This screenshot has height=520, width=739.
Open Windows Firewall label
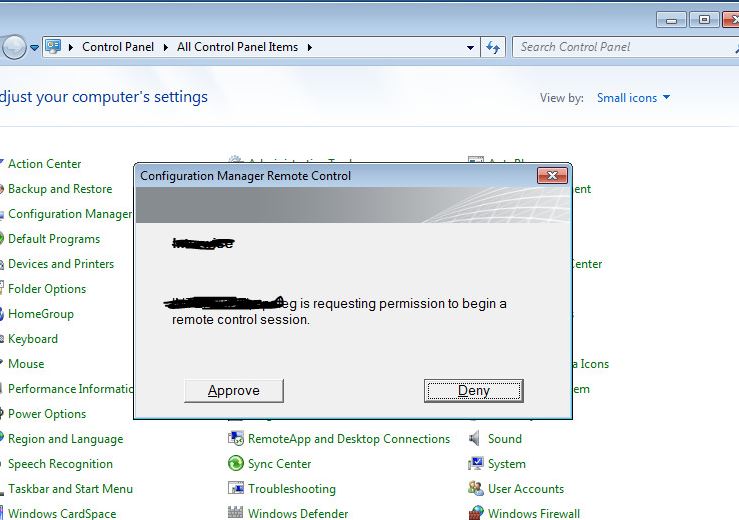534,513
